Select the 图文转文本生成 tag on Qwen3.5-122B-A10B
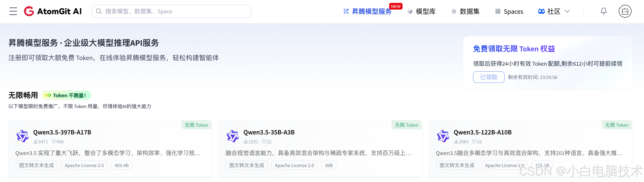This screenshot has width=644, height=182. [457, 165]
